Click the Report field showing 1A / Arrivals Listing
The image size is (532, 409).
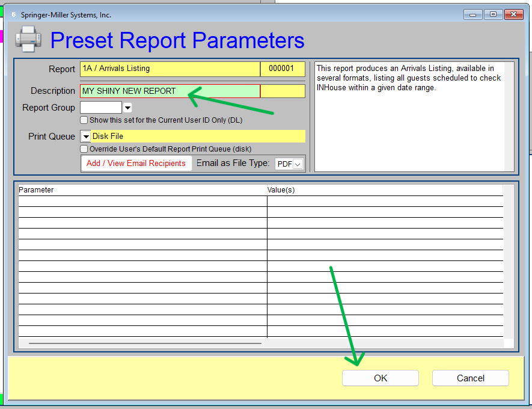coord(170,69)
